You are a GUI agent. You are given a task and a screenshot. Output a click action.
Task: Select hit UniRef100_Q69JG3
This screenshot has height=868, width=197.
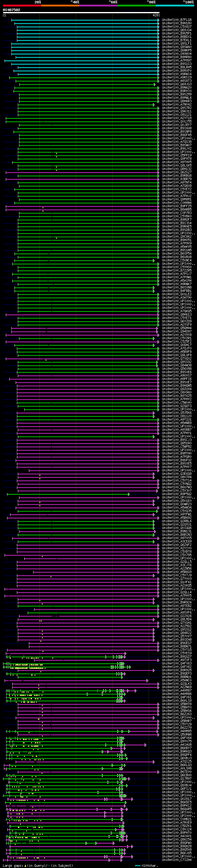tap(176, 84)
